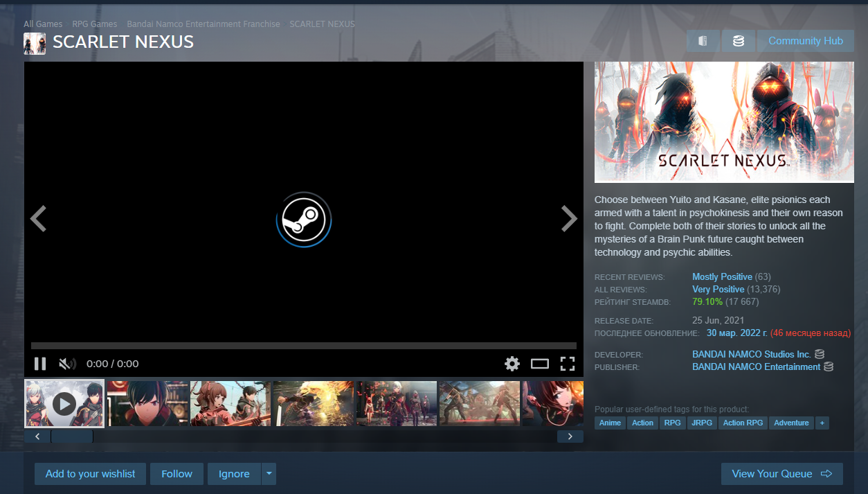Click the Scarlet Nexus header capsule image
This screenshot has height=494, width=868.
[x=724, y=122]
